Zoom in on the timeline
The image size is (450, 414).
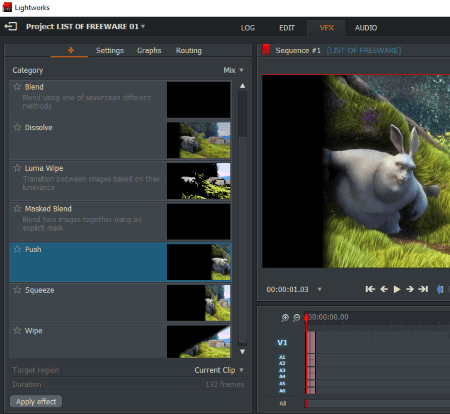[285, 318]
